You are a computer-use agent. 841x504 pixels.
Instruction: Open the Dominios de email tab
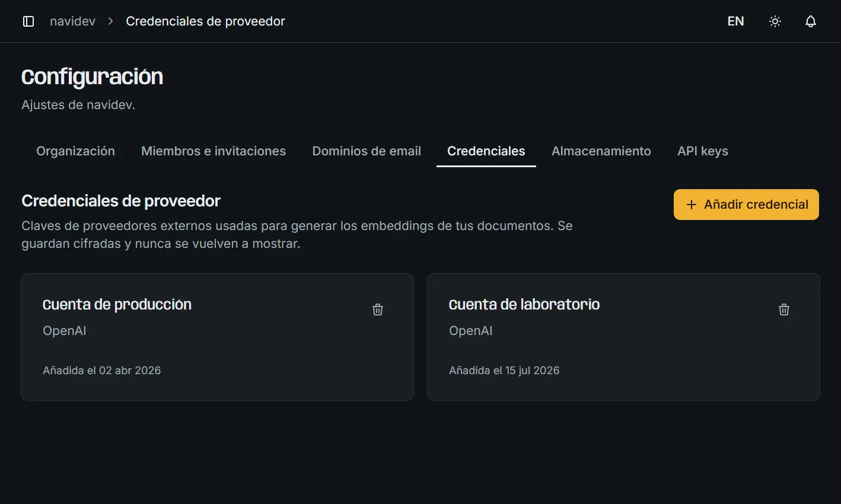pyautogui.click(x=367, y=151)
